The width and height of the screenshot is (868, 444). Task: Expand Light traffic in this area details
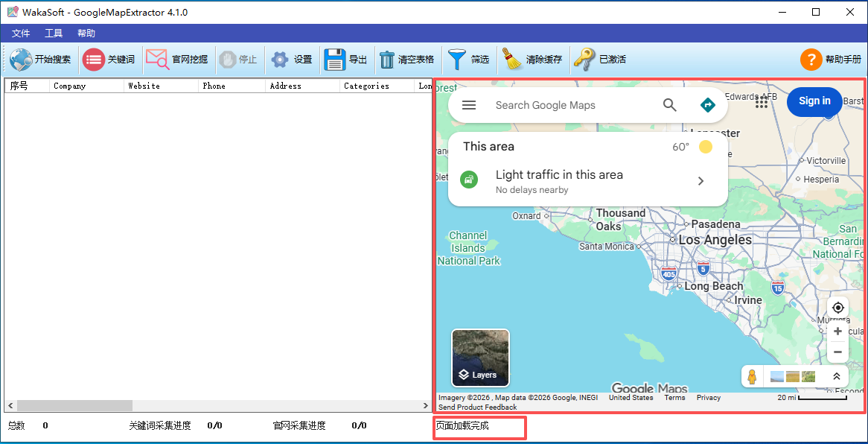coord(701,181)
